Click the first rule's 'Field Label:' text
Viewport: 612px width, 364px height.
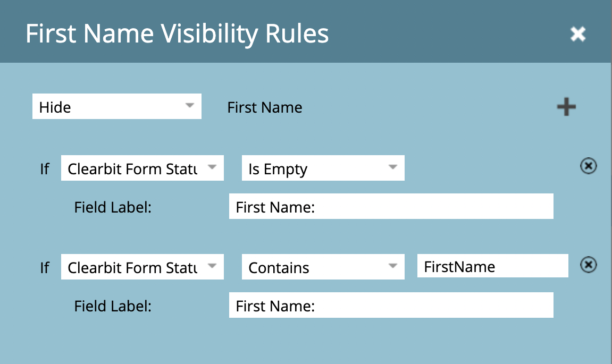pos(113,207)
